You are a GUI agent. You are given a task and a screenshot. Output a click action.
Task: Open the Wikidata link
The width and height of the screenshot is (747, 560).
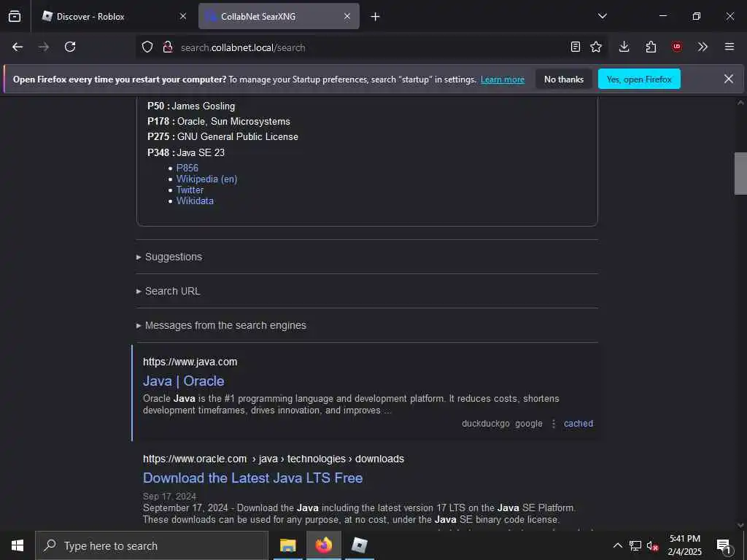(195, 201)
